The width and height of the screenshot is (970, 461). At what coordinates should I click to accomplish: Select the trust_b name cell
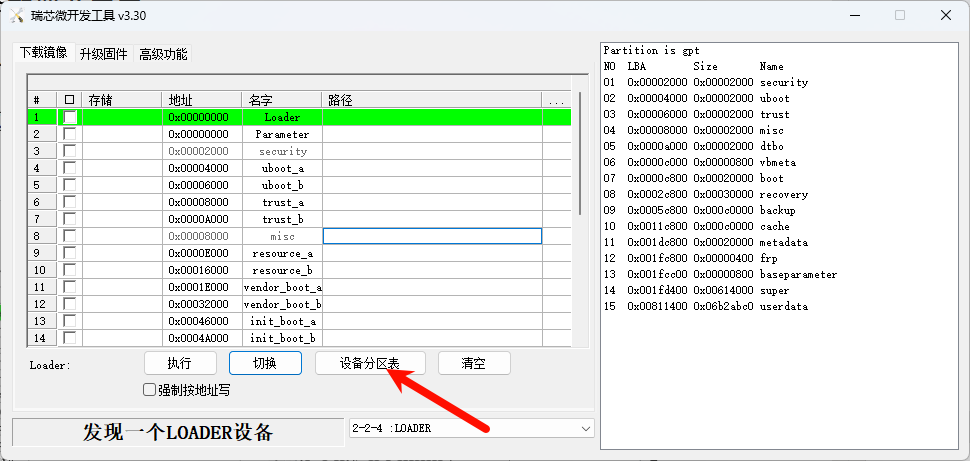tap(282, 219)
